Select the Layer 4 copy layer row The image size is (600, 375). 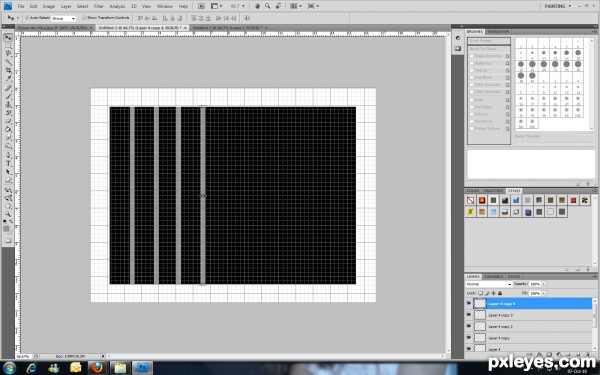point(529,338)
